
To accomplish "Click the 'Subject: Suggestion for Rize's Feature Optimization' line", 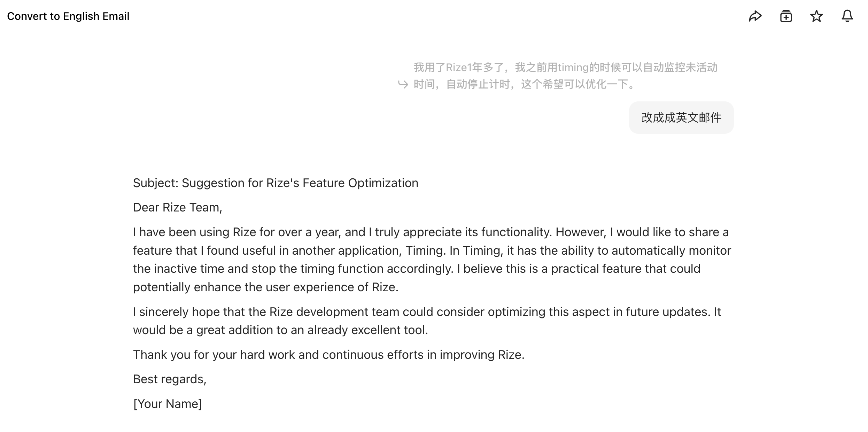I will [275, 183].
